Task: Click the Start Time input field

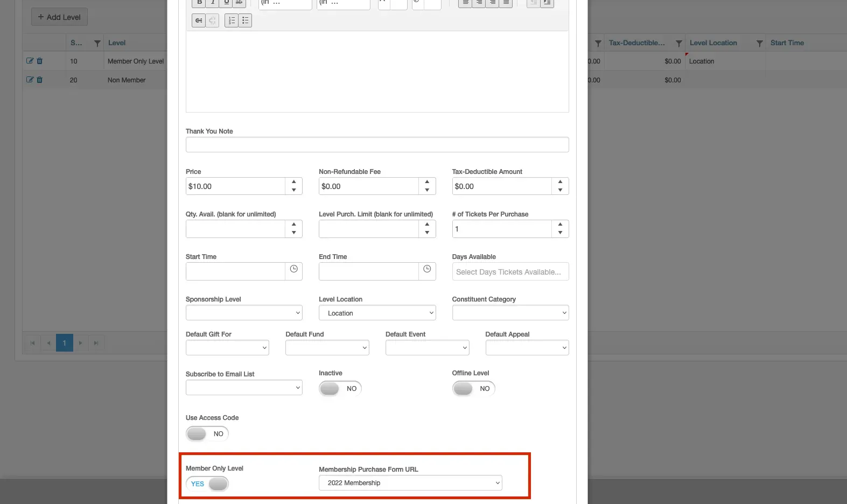Action: (x=235, y=271)
